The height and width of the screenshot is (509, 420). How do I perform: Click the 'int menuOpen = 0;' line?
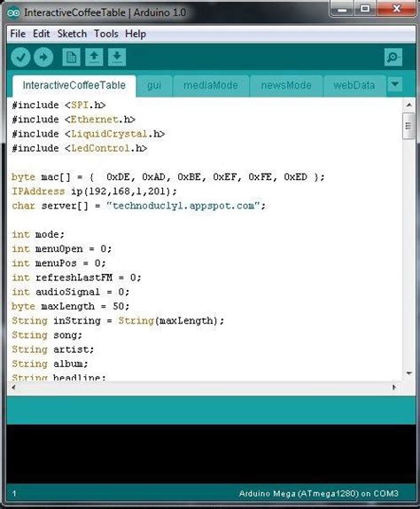pos(62,248)
